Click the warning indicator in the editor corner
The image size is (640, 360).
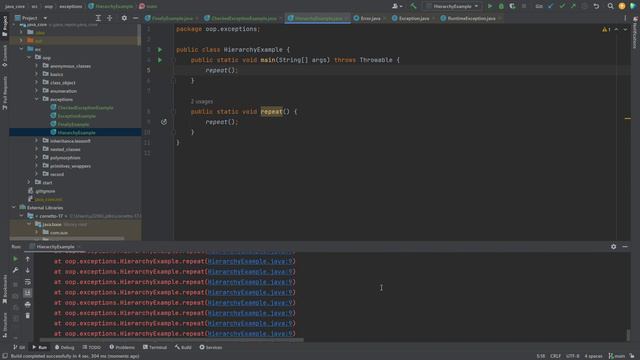click(x=606, y=29)
